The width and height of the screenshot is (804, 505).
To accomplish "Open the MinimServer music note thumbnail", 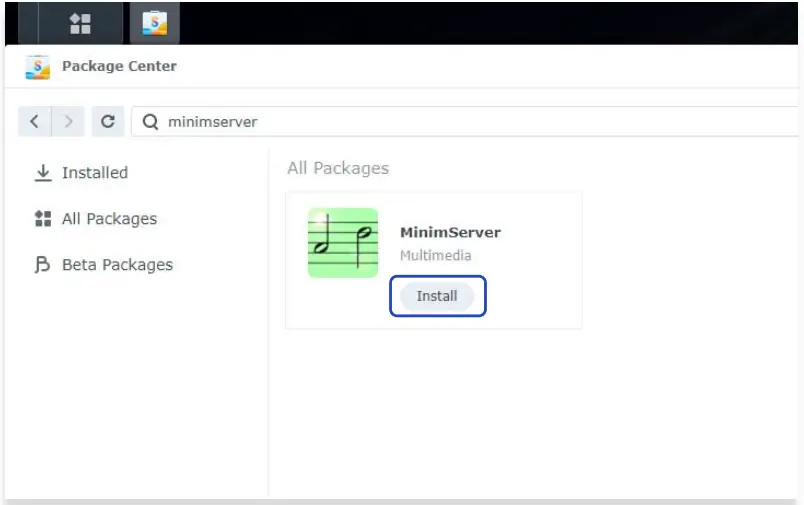I will coord(343,243).
